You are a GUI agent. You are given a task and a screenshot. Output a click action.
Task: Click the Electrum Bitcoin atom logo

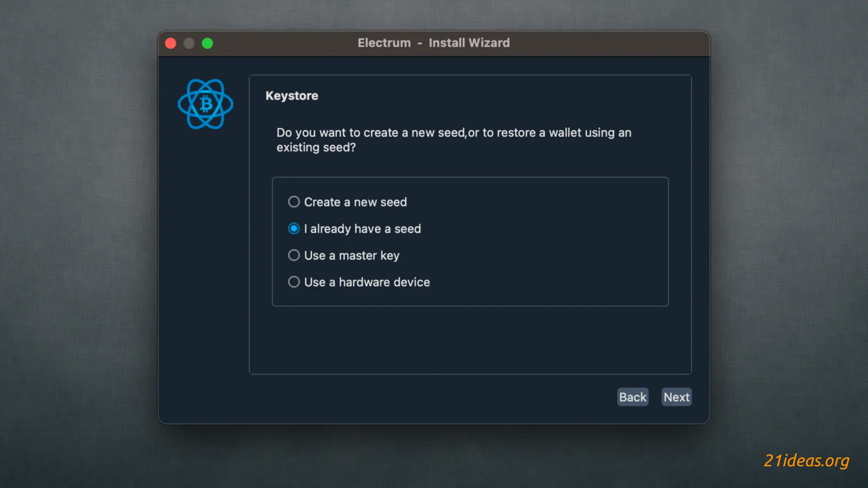[x=206, y=104]
